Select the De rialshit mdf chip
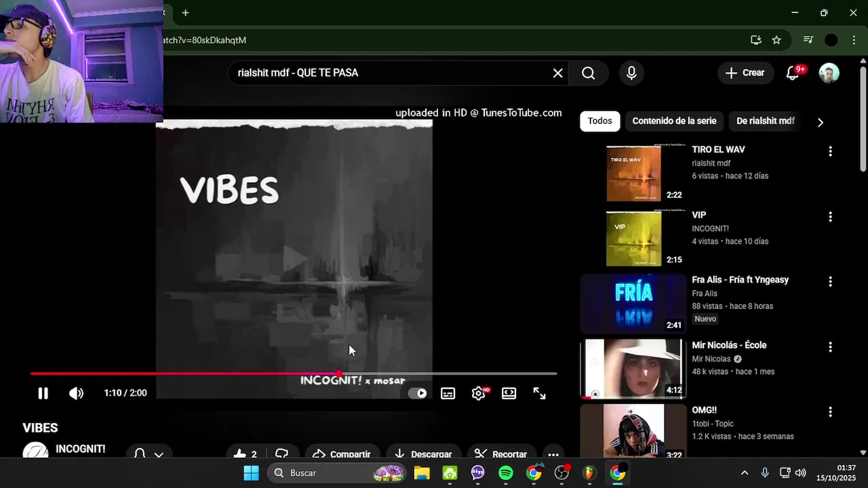The width and height of the screenshot is (868, 488). [766, 121]
